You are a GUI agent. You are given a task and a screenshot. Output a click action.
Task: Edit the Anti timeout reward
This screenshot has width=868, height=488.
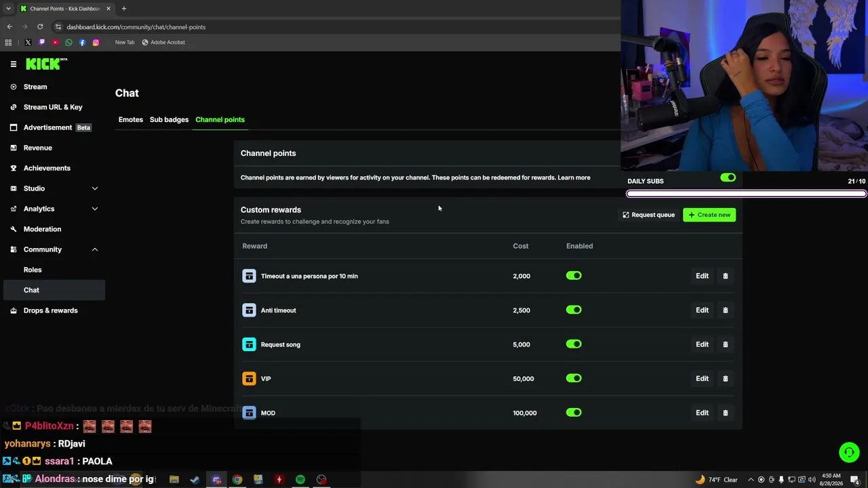click(702, 310)
